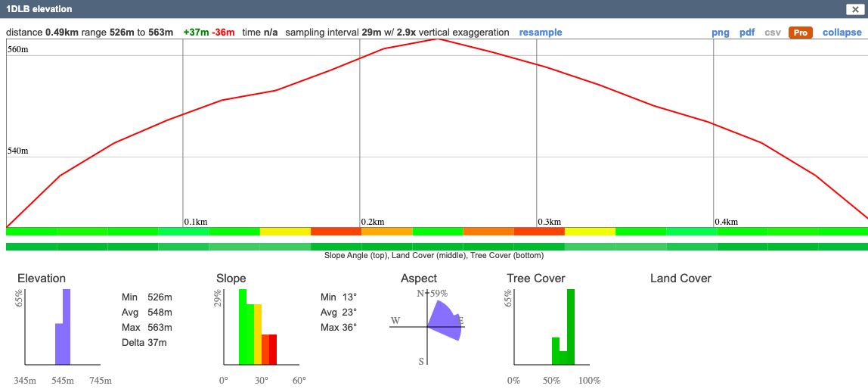Click the peak of the red elevation line
The height and width of the screenshot is (389, 868).
[x=437, y=38]
